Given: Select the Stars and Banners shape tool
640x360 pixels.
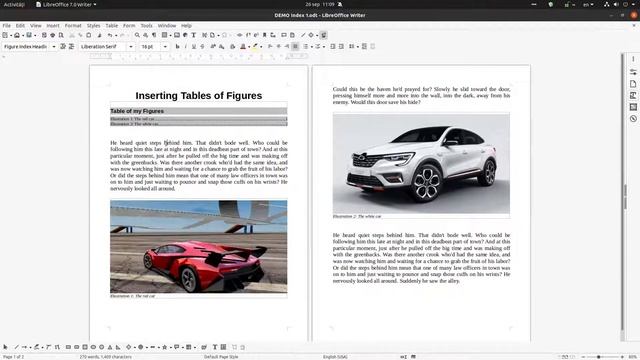Looking at the screenshot, I should pyautogui.click(x=164, y=347).
